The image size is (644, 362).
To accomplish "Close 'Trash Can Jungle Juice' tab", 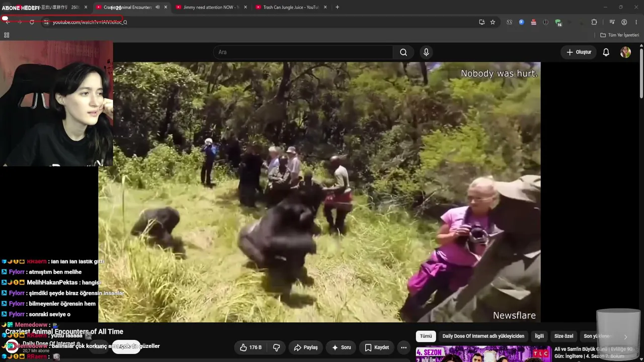I will pos(325,8).
